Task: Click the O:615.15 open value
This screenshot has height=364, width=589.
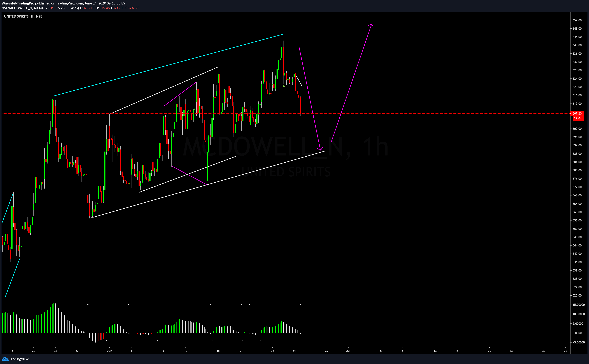Action: pos(87,8)
